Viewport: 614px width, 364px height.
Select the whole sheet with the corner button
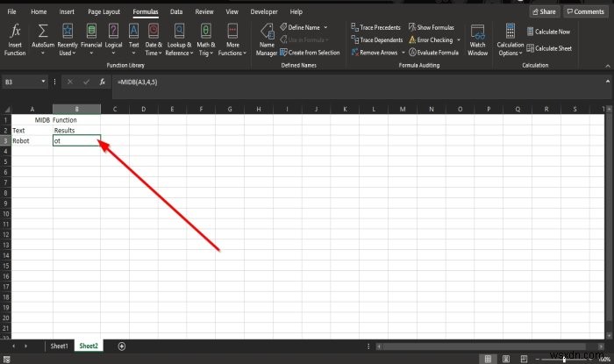point(6,109)
